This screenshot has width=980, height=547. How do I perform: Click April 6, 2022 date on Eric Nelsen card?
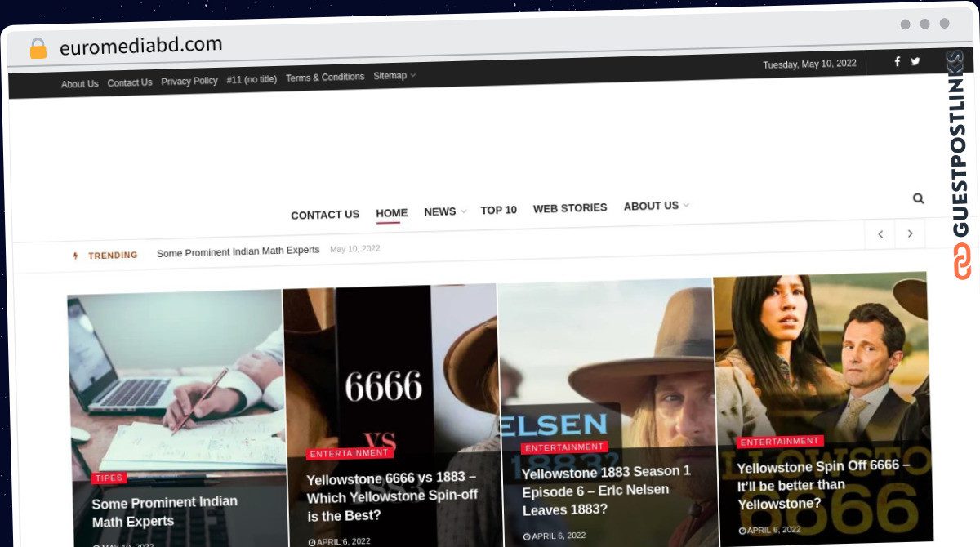click(555, 536)
